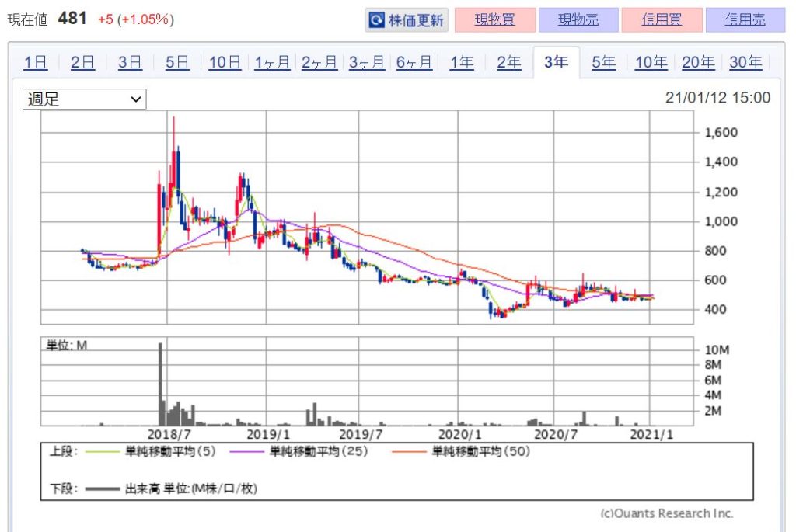Open the 6ヶ月 period tab

tap(414, 64)
